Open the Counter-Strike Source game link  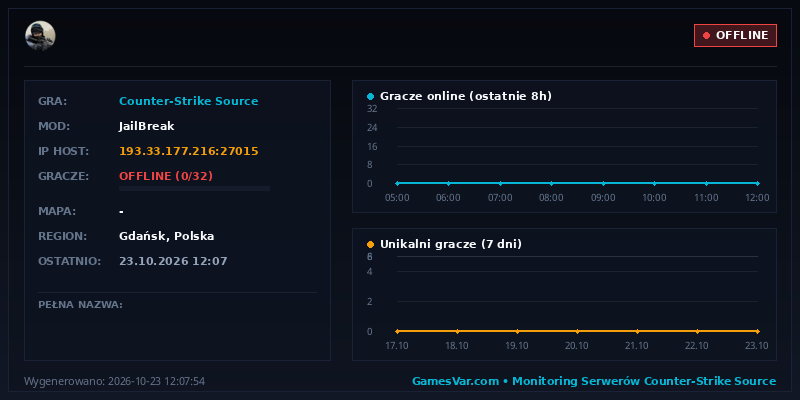pyautogui.click(x=189, y=101)
